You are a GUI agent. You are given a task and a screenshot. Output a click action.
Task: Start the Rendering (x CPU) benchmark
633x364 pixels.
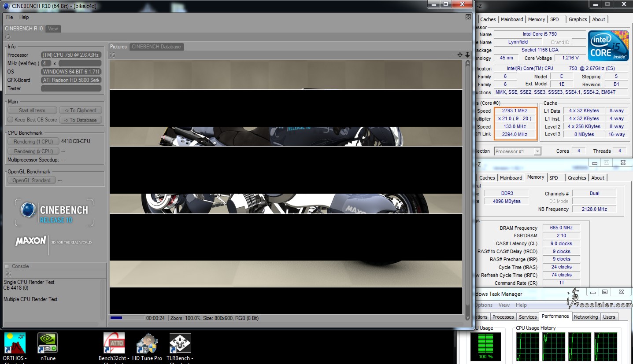point(33,151)
